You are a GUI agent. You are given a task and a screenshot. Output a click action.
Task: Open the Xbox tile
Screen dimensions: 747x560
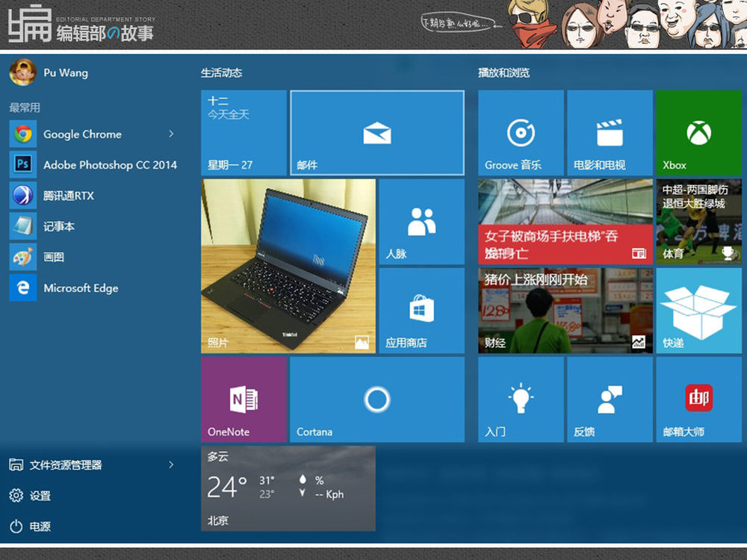tap(698, 133)
